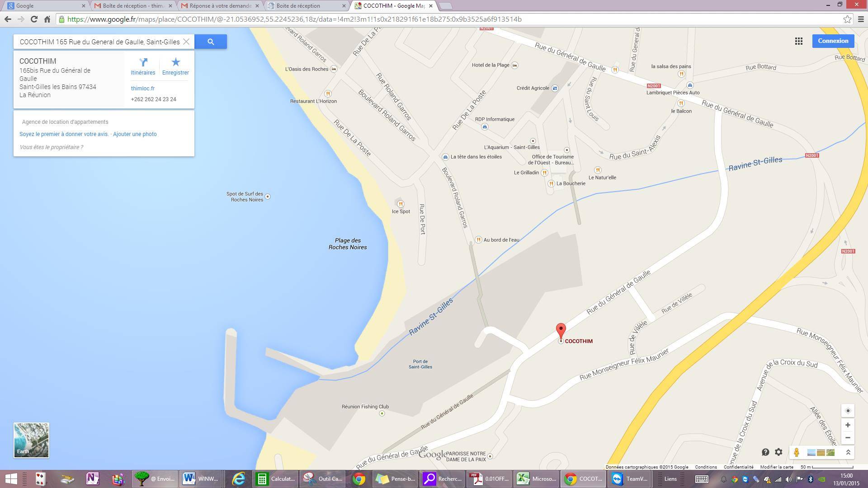Click the blue Connexion button

click(833, 41)
